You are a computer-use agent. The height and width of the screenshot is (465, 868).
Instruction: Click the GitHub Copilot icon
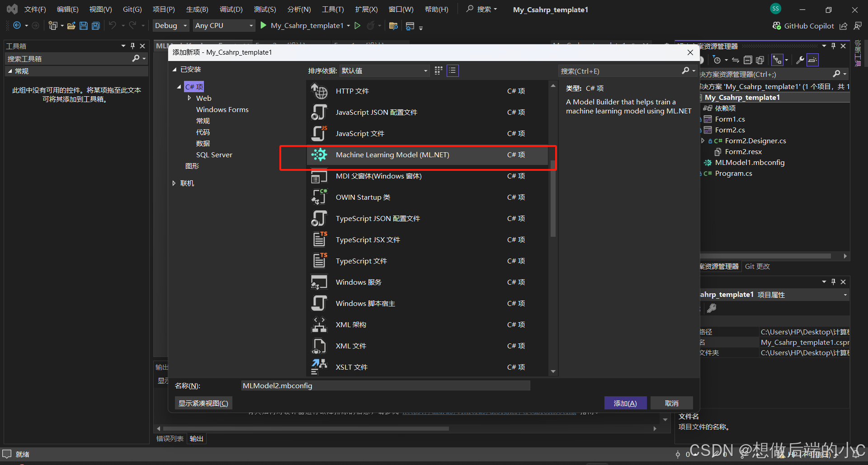(x=777, y=26)
